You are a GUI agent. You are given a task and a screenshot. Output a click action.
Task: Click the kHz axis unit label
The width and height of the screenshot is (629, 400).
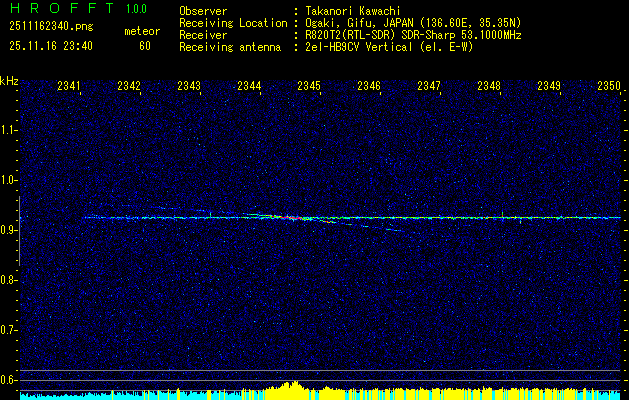tap(9, 80)
